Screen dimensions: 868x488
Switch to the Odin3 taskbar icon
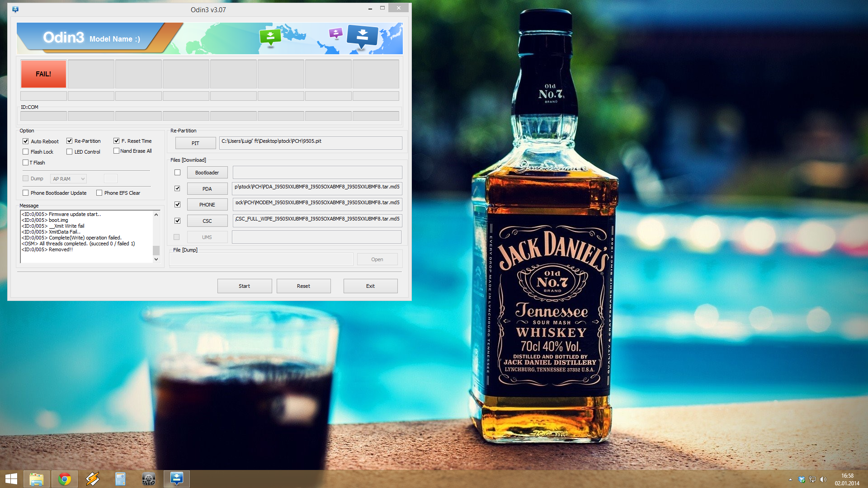176,479
